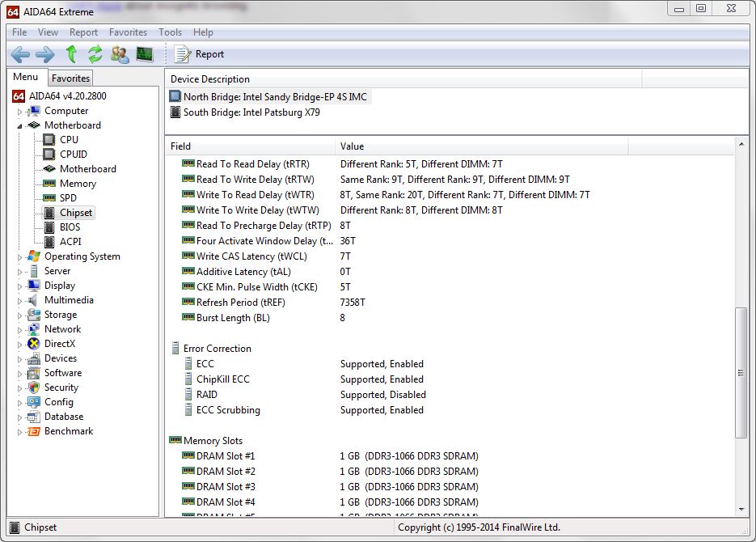Click the Network computers icon

[x=34, y=329]
